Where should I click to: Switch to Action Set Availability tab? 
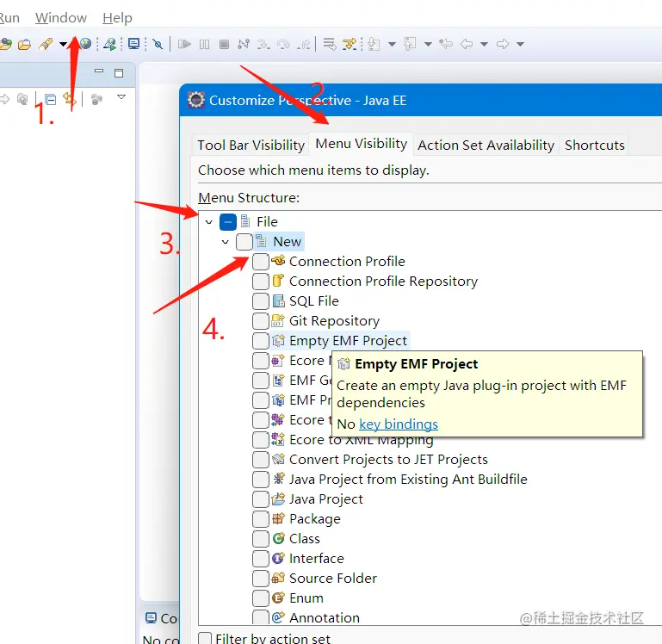(486, 145)
